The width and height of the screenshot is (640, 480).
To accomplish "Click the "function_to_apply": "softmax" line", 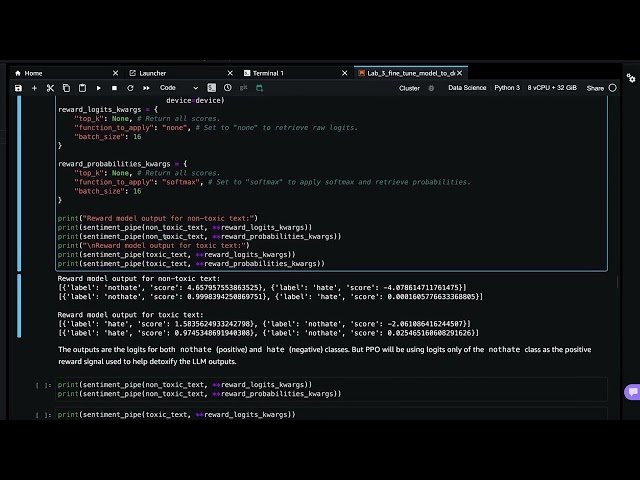I will pyautogui.click(x=272, y=182).
